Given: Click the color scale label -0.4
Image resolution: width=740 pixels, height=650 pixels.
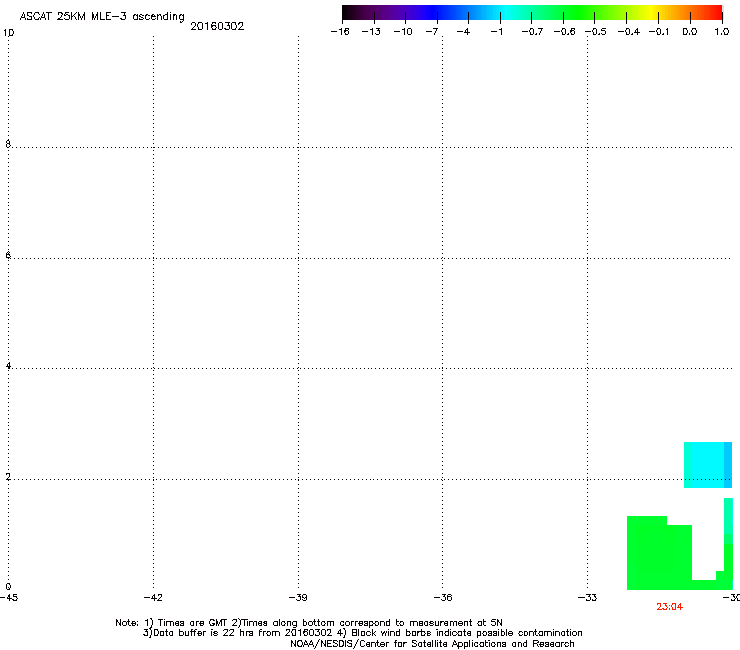Looking at the screenshot, I should pyautogui.click(x=629, y=32).
